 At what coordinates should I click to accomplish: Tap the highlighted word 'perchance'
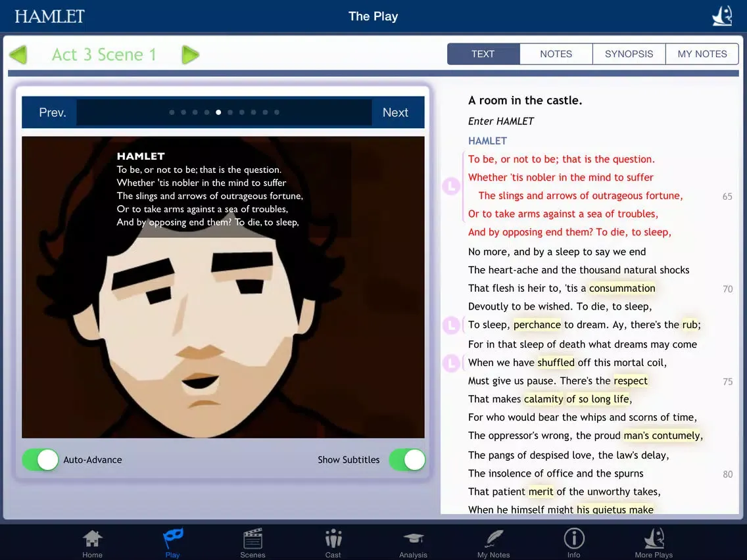(x=537, y=325)
